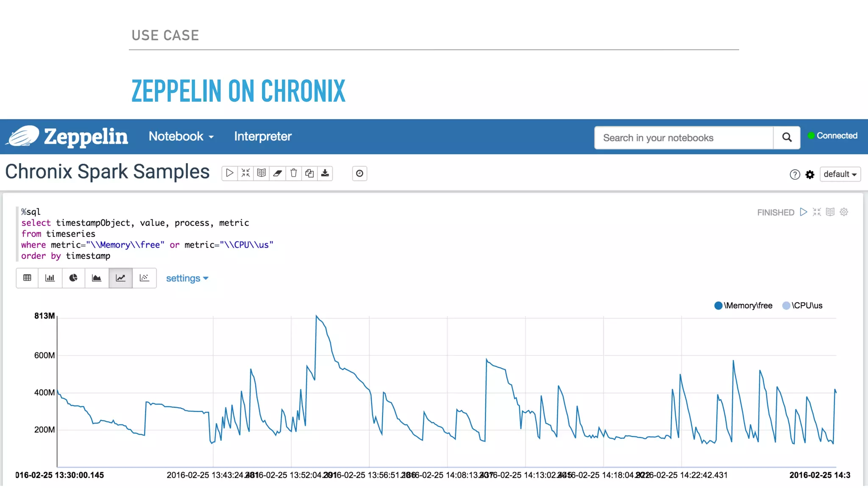
Task: Click the Chronix Spark Samples title
Action: 107,172
